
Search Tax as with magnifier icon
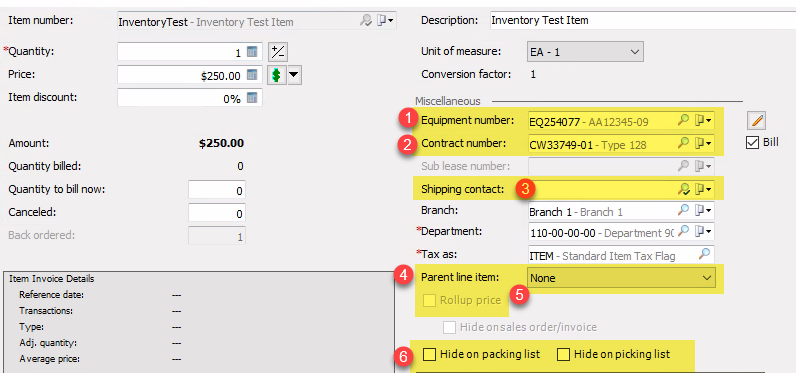click(x=704, y=254)
